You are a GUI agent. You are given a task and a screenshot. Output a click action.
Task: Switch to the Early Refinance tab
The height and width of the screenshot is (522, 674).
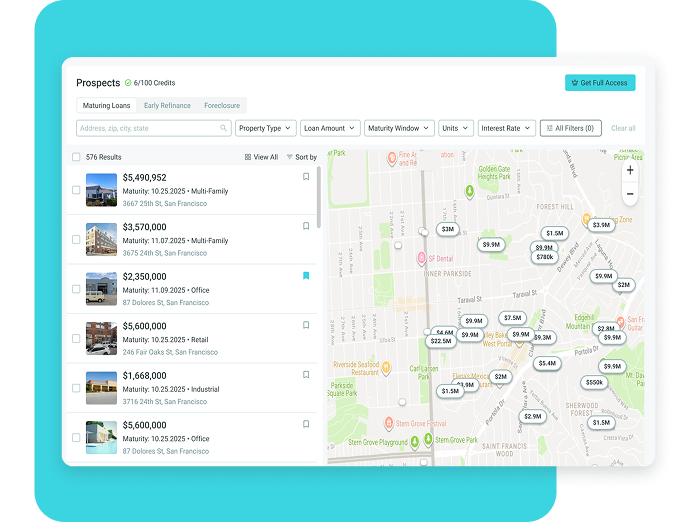click(167, 105)
